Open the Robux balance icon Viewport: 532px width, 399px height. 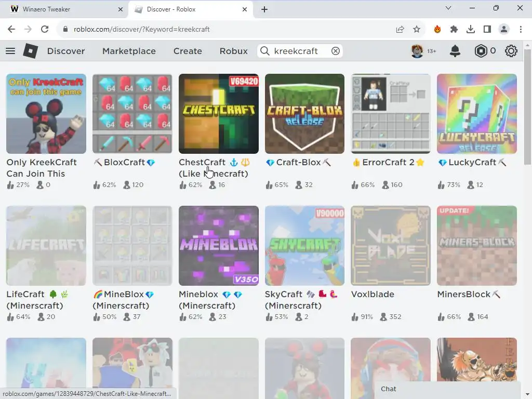pyautogui.click(x=481, y=51)
